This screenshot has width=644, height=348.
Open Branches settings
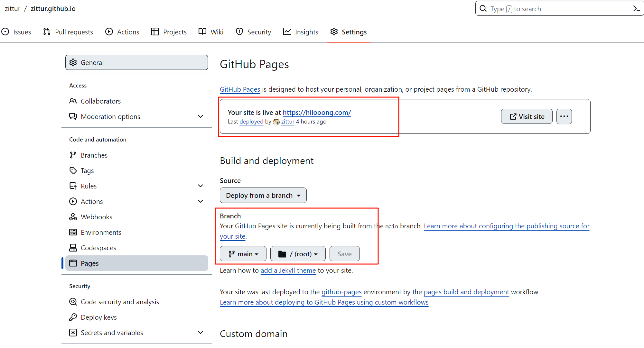pos(137,155)
